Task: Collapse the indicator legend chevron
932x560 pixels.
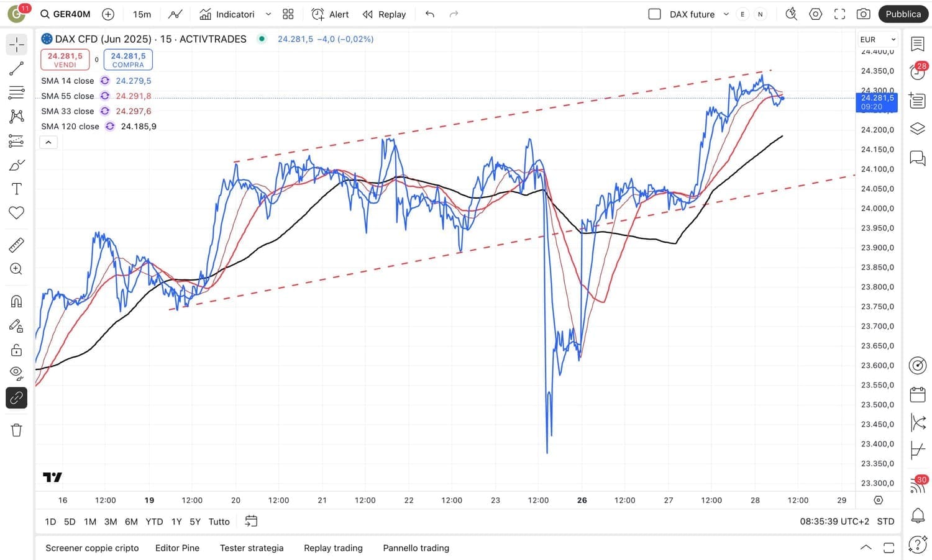Action: tap(48, 142)
